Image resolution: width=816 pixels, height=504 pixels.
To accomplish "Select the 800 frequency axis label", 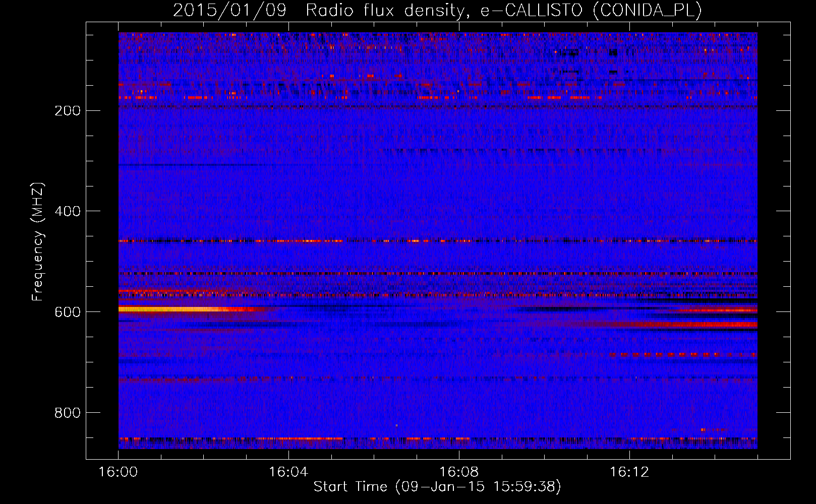I will [x=68, y=413].
